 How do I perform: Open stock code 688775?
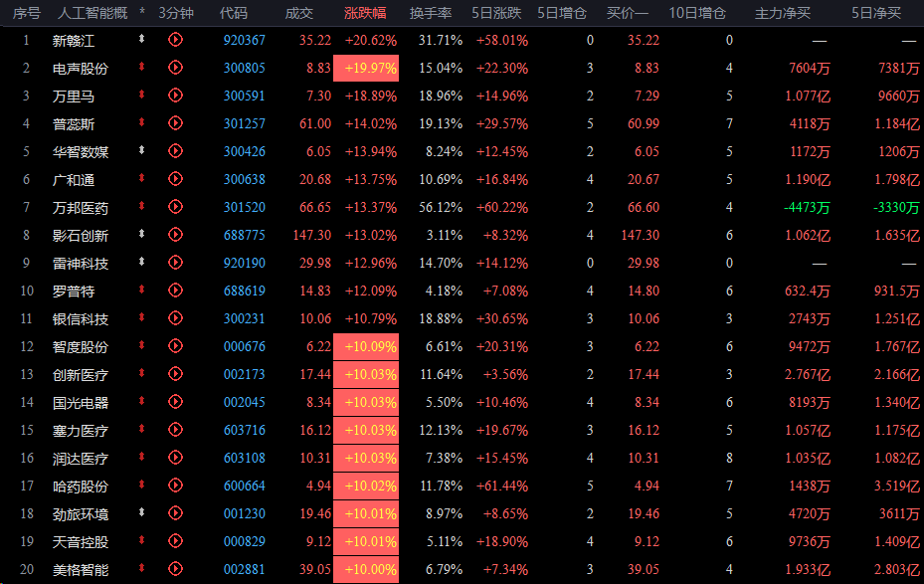[x=244, y=235]
